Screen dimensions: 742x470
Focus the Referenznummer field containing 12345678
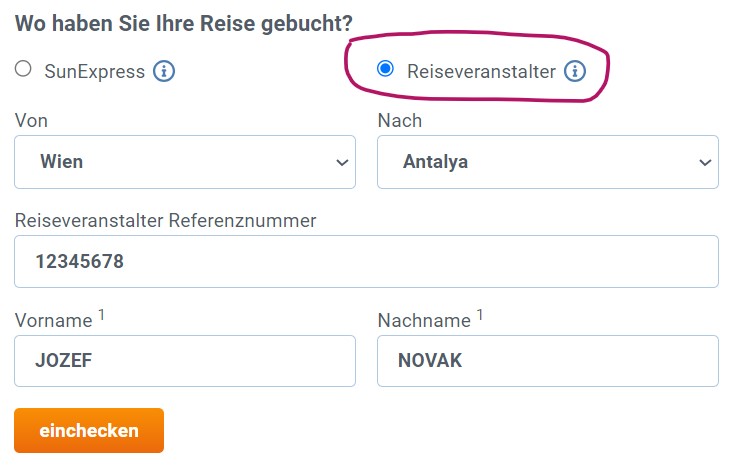(366, 262)
